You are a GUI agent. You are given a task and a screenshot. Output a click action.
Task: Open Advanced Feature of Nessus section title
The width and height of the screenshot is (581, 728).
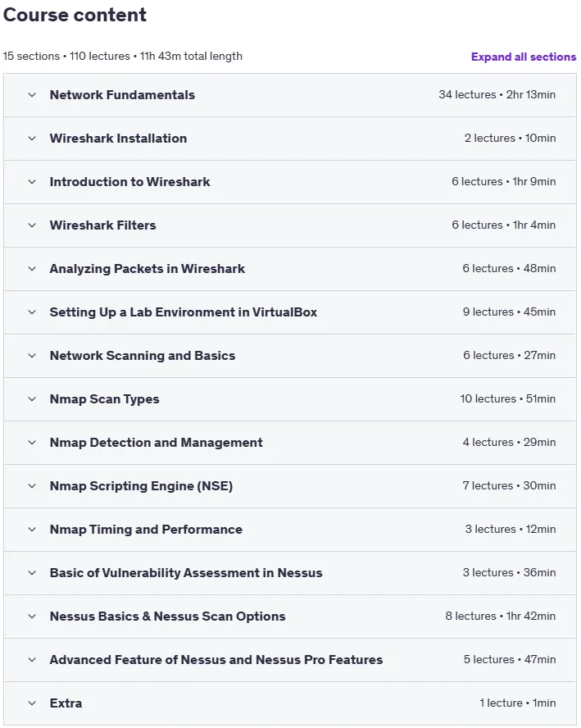point(216,660)
